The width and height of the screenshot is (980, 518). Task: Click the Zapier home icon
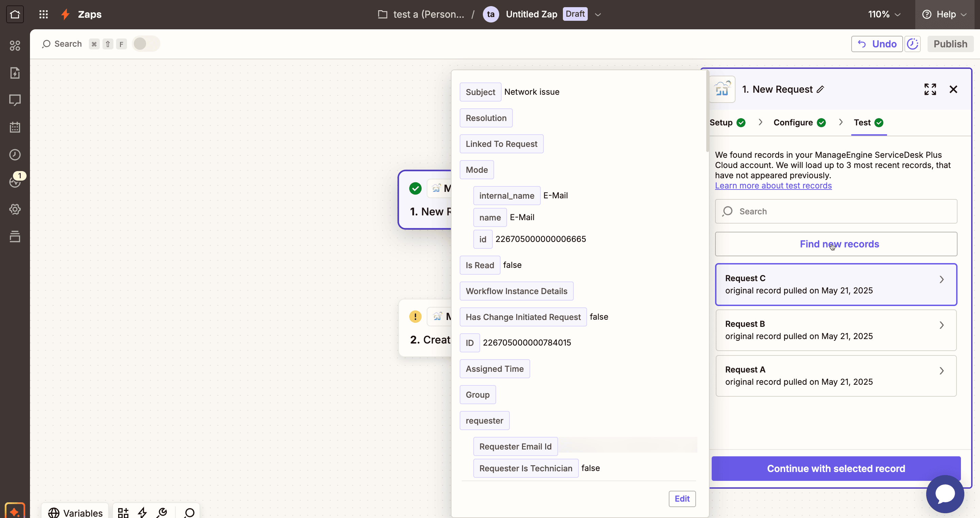tap(15, 14)
